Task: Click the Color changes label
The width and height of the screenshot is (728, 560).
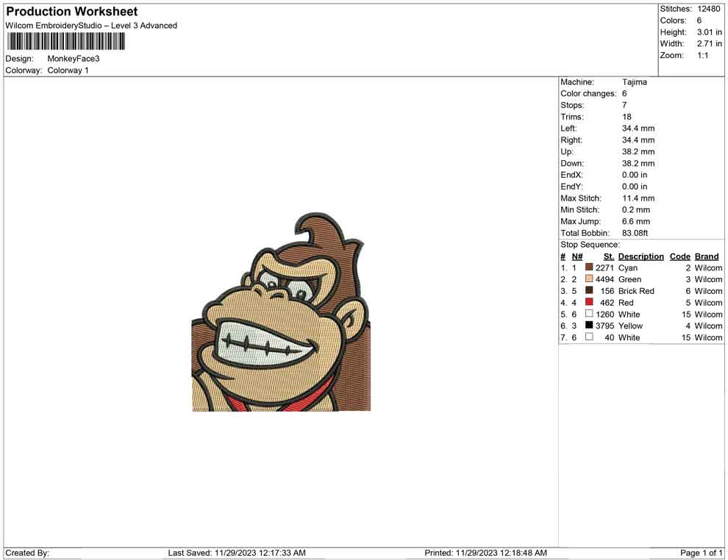Action: coord(588,93)
